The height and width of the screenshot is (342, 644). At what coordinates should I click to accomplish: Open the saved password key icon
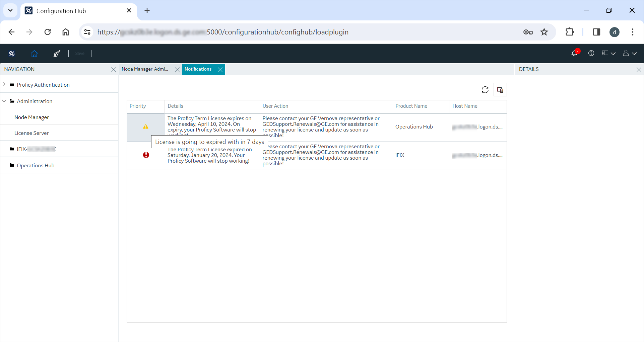tap(528, 32)
